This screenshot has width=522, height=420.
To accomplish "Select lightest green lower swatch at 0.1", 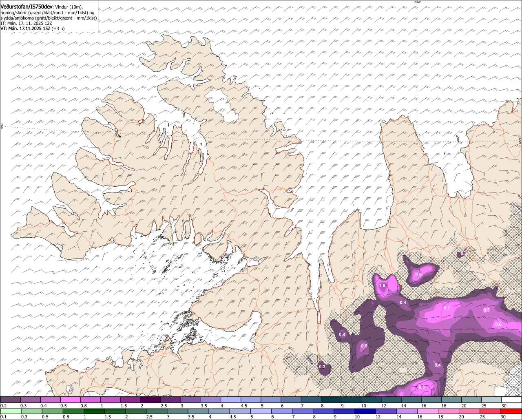I will pos(10,411).
